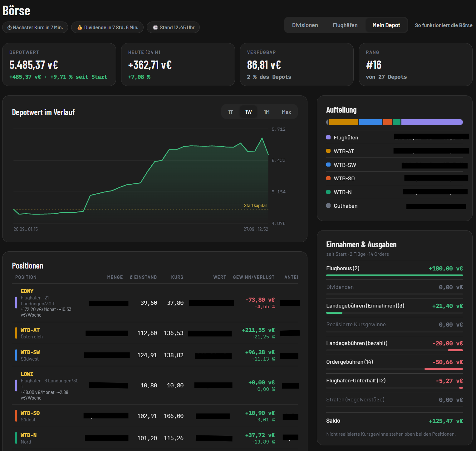The height and width of the screenshot is (451, 476).
Task: Click the orange WTB-AT legend swatch
Action: click(x=328, y=151)
